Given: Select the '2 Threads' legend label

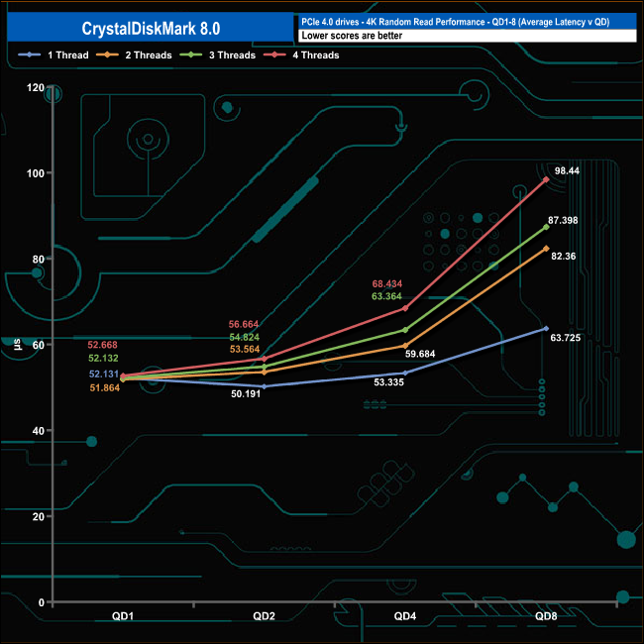Looking at the screenshot, I should coord(149,55).
